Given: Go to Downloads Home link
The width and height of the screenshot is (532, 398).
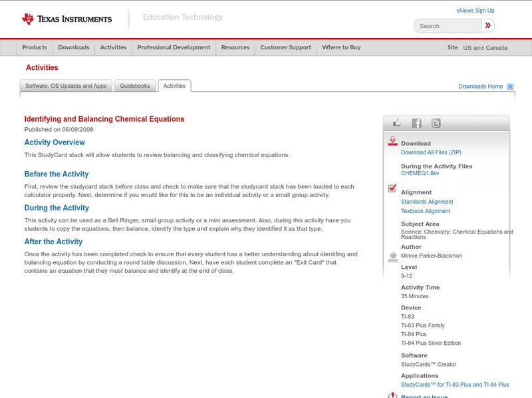Looking at the screenshot, I should click(480, 87).
